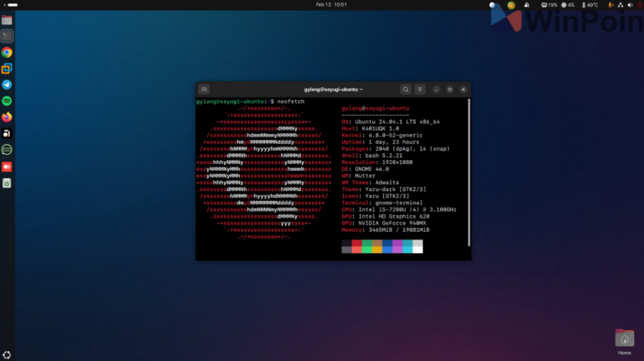Click the orange-green circular tray indicator
The image size is (644, 361).
(511, 5)
